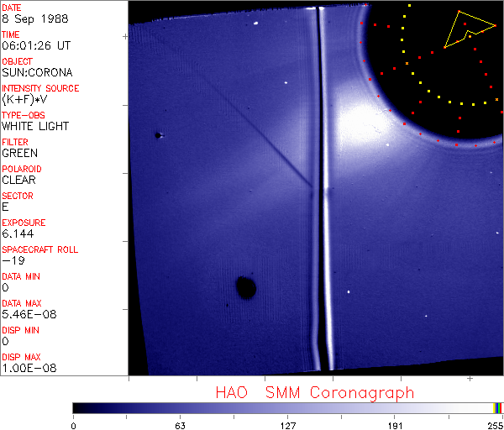504x430 pixels.
Task: Click the DISP MIN label
Action: [20, 330]
